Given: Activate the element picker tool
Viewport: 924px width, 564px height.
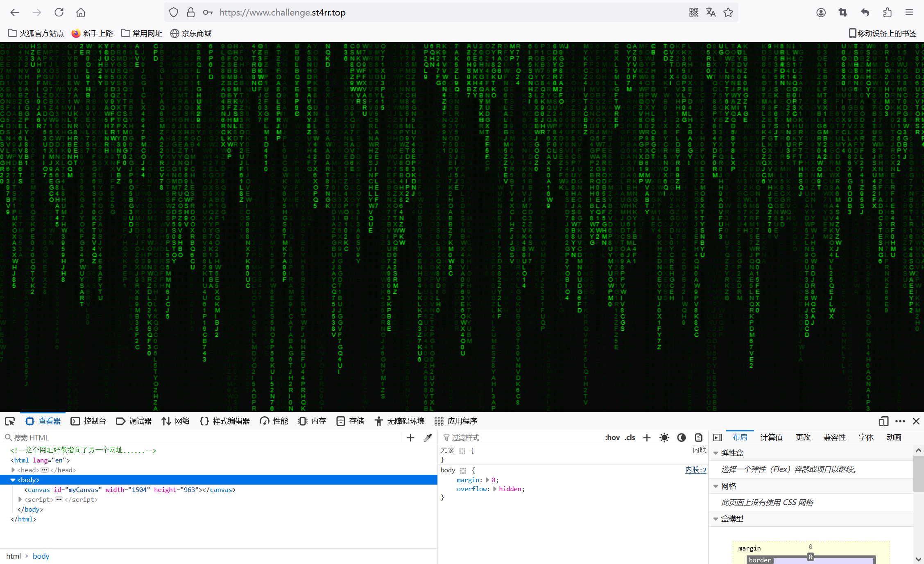Looking at the screenshot, I should click(x=10, y=421).
